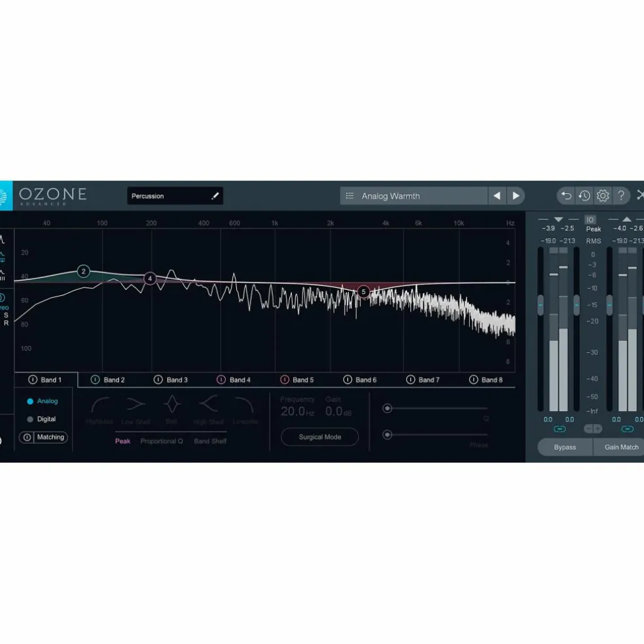This screenshot has height=644, width=644.
Task: Switch to the Band 3 tab label
Action: point(177,380)
